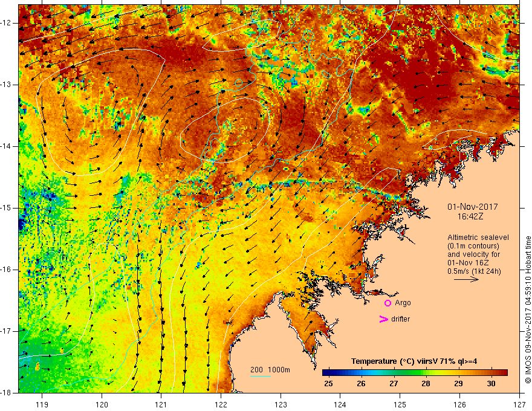
Task: Click the 'Temperature (°C) viirsV 71% ql>=4' title
Action: click(414, 361)
